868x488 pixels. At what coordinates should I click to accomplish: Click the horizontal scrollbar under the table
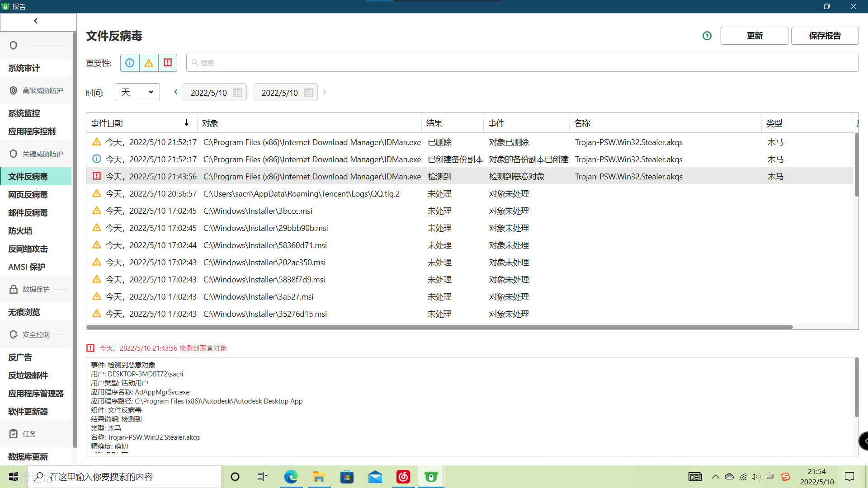pos(439,327)
